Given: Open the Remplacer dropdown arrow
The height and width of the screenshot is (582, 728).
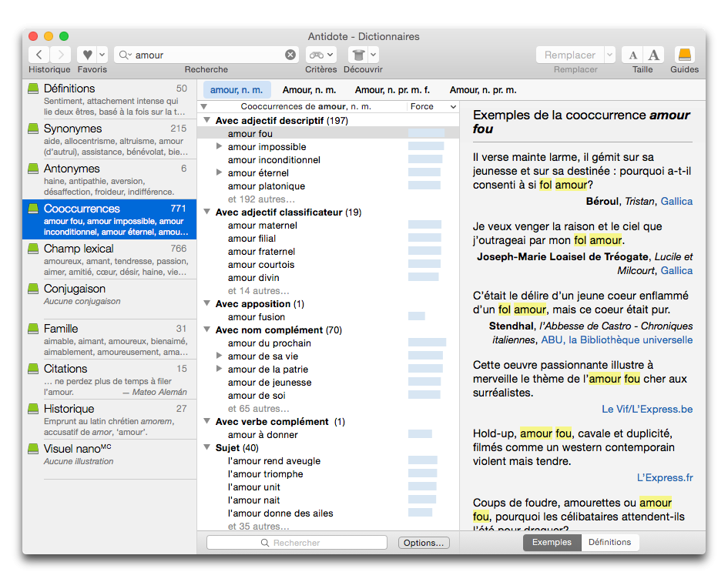Looking at the screenshot, I should (x=609, y=55).
